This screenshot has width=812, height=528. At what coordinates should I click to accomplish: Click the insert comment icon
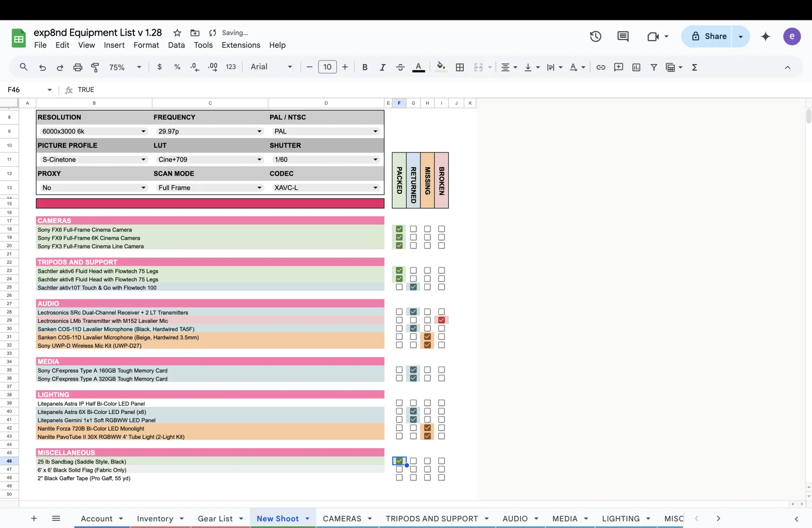click(x=618, y=67)
